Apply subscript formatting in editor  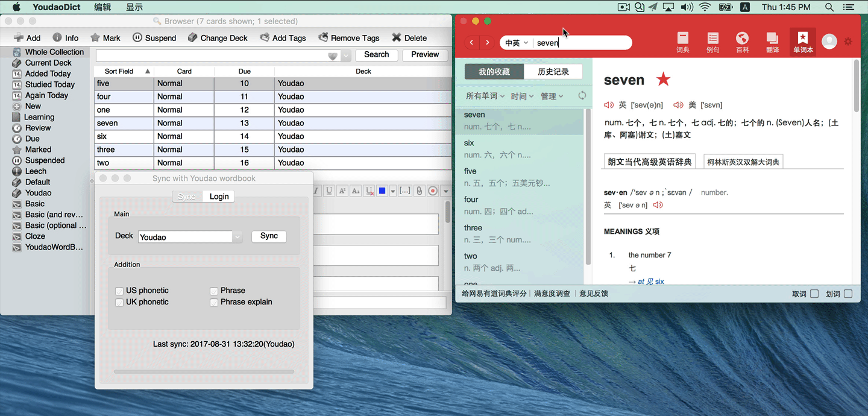coord(356,191)
